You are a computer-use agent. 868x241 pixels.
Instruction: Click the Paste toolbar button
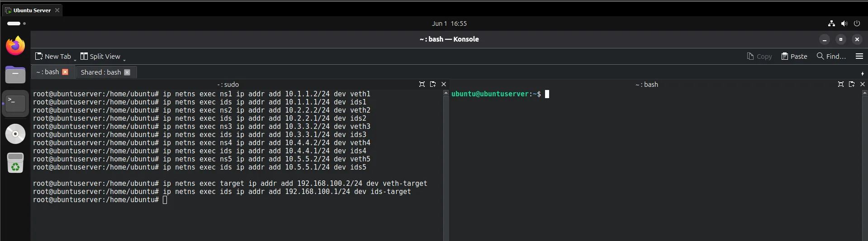click(794, 57)
